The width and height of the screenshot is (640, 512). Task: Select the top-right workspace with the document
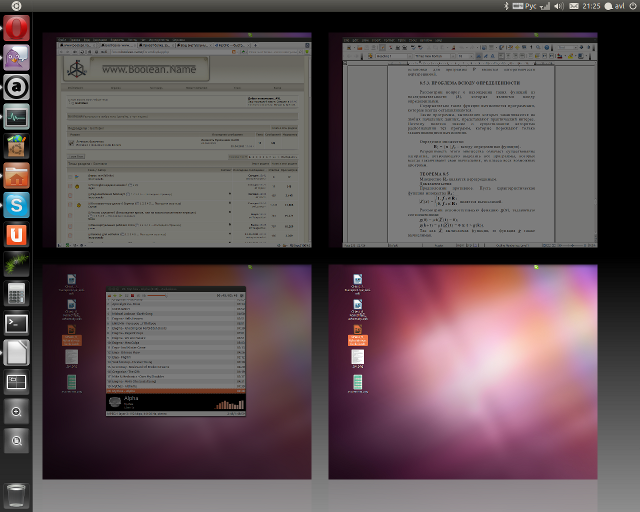(x=462, y=140)
